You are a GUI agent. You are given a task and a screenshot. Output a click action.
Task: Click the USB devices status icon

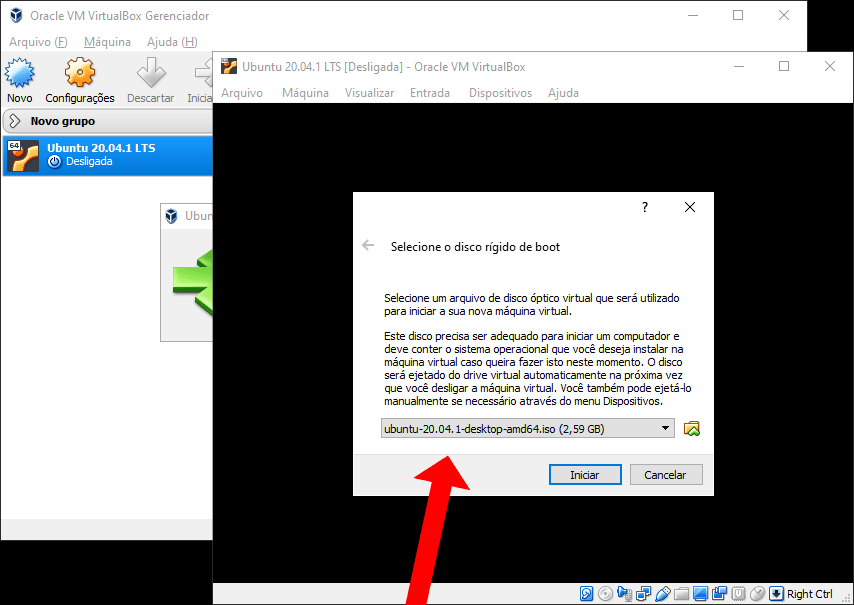(x=662, y=594)
